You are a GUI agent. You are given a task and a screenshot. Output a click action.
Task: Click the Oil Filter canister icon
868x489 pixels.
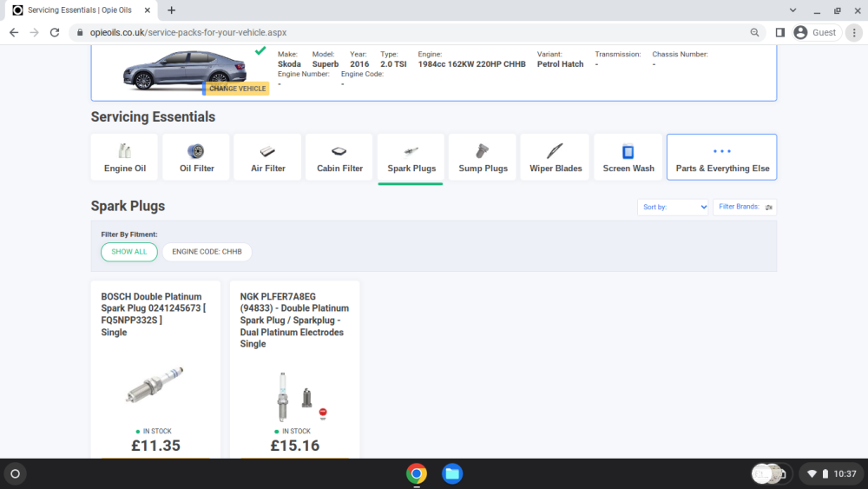(x=195, y=150)
